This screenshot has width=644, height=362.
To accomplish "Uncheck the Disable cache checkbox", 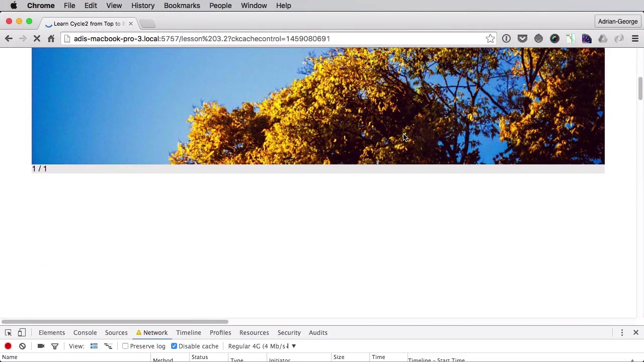I will click(x=174, y=346).
